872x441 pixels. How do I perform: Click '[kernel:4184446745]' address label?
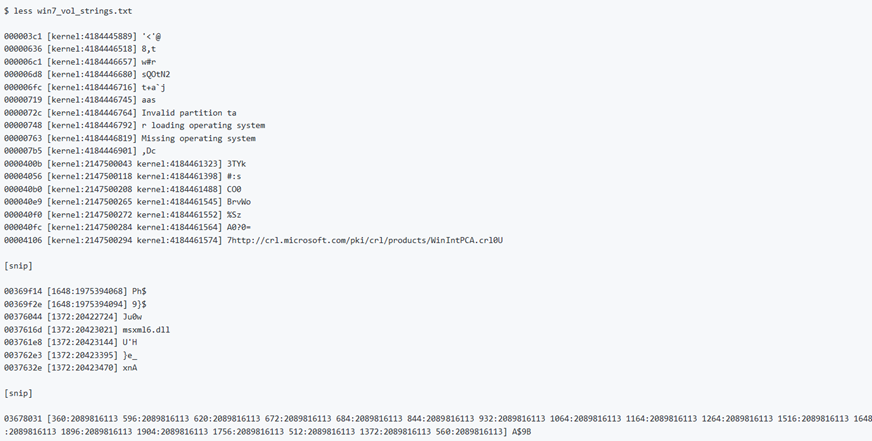tap(92, 100)
